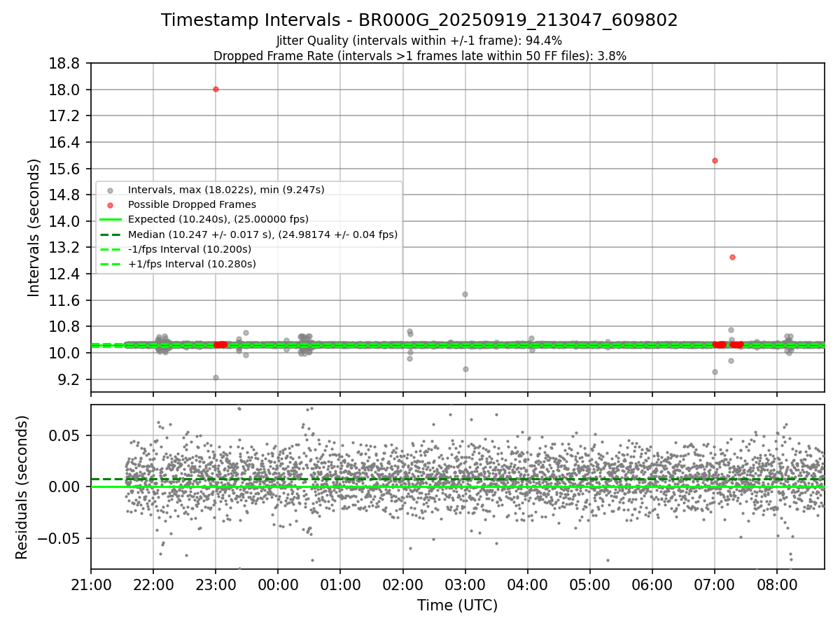Click the '21:00' x-axis tick label
This screenshot has height=630, width=840.
coord(91,584)
